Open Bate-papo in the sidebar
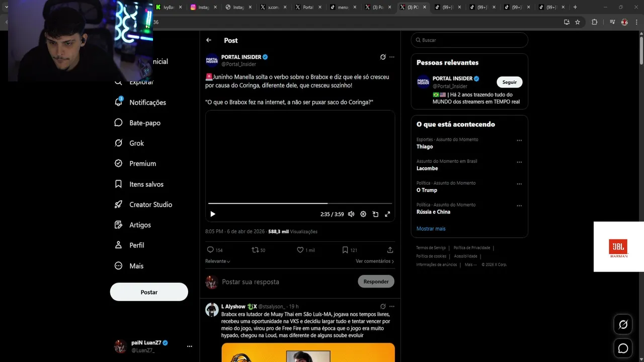Viewport: 644px width, 362px height. point(138,123)
